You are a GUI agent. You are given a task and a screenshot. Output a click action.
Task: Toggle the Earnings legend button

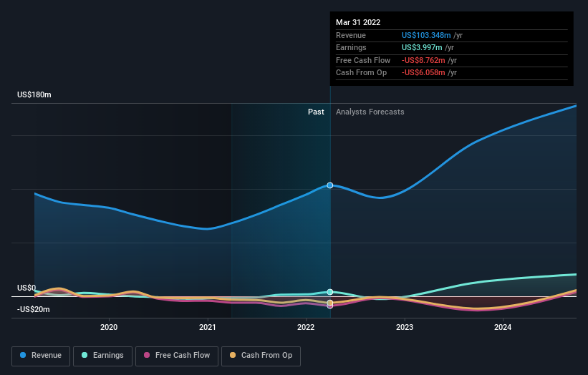coord(102,356)
